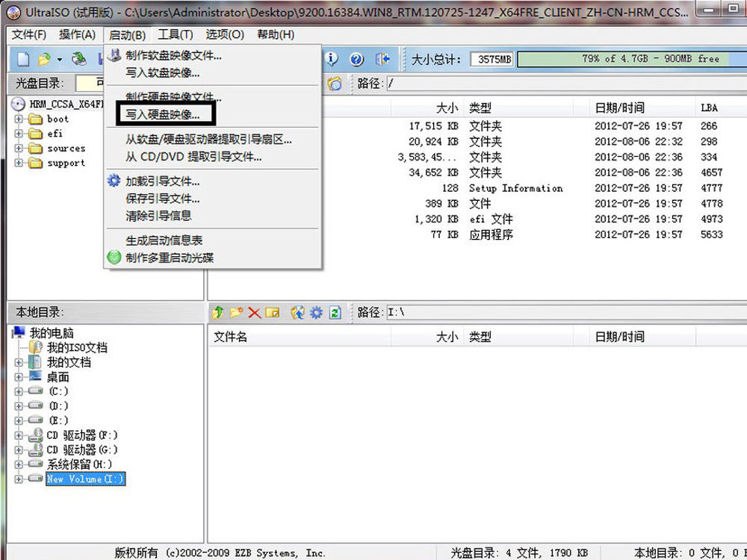Select 写入硬盘映像... menu entry
Viewport: 747px width, 560px height.
[x=163, y=114]
